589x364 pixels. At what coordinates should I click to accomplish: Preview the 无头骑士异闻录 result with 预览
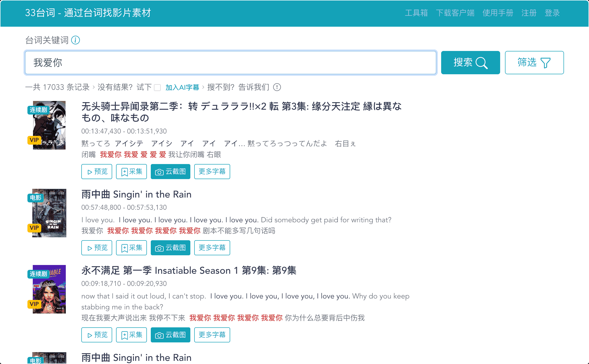point(97,172)
